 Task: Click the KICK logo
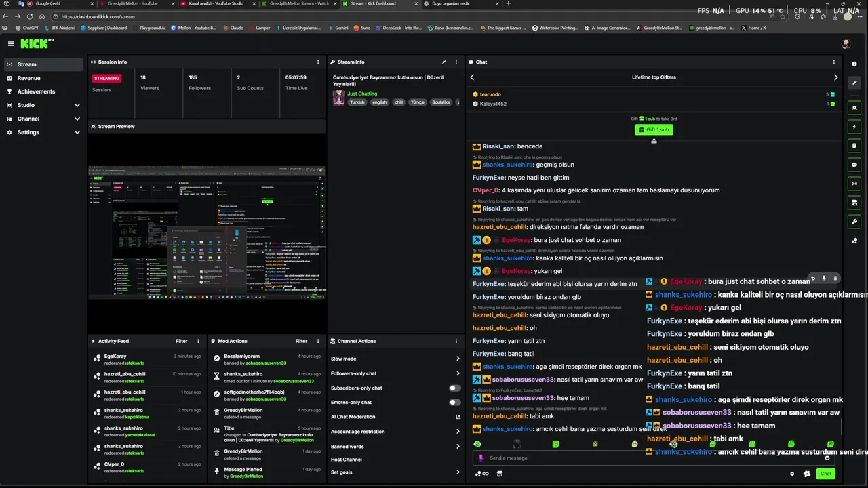pyautogui.click(x=37, y=43)
